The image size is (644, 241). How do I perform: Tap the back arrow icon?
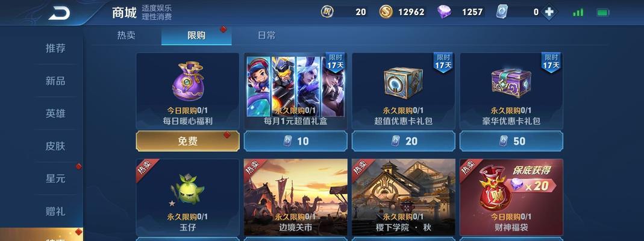tap(59, 13)
